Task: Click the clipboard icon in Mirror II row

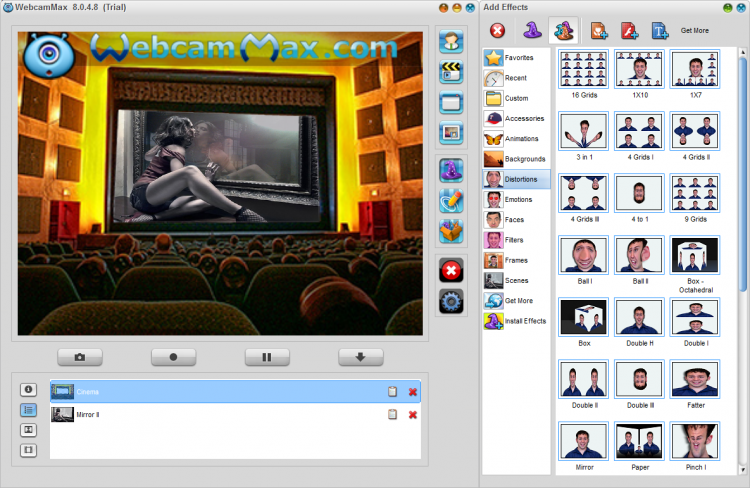Action: (392, 414)
